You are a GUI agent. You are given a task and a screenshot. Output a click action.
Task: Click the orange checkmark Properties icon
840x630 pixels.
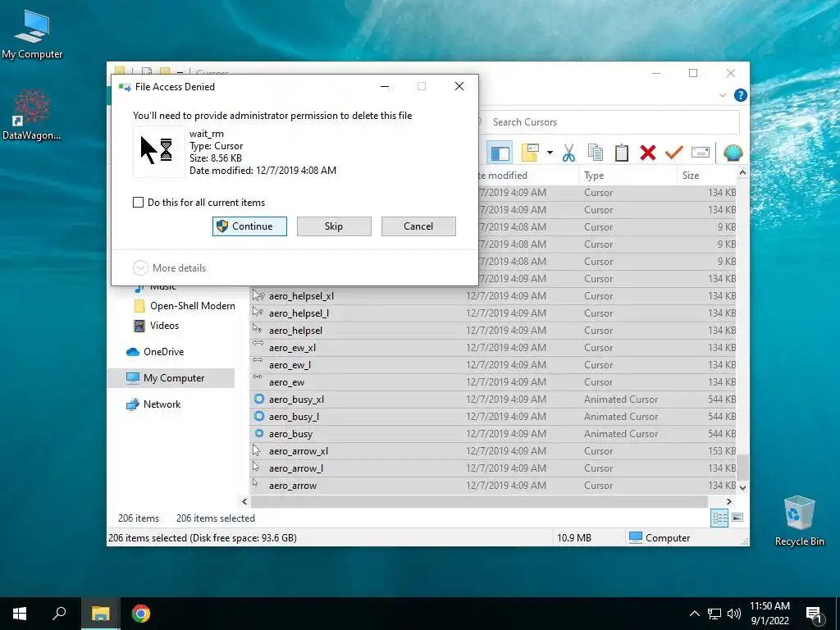coord(674,153)
